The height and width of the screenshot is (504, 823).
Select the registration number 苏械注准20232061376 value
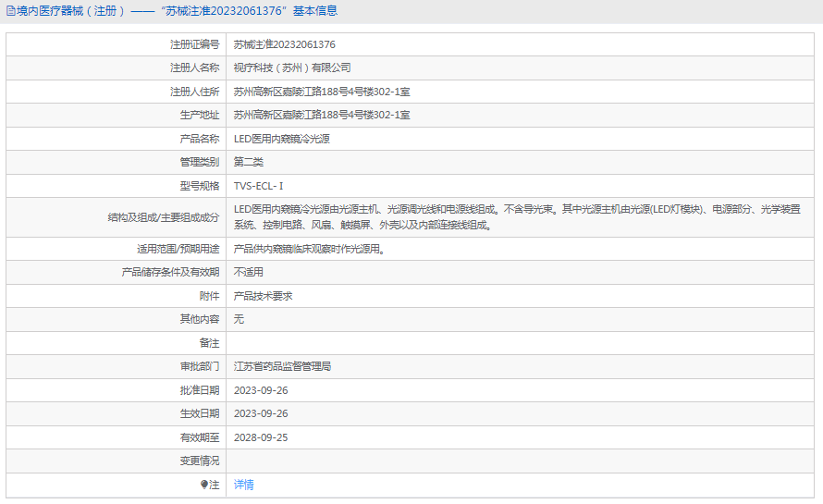point(285,44)
